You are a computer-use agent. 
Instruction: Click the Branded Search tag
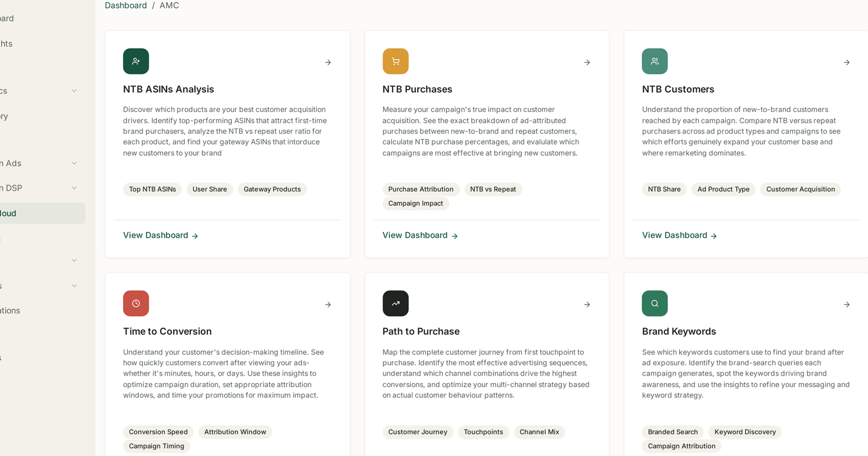tap(673, 432)
